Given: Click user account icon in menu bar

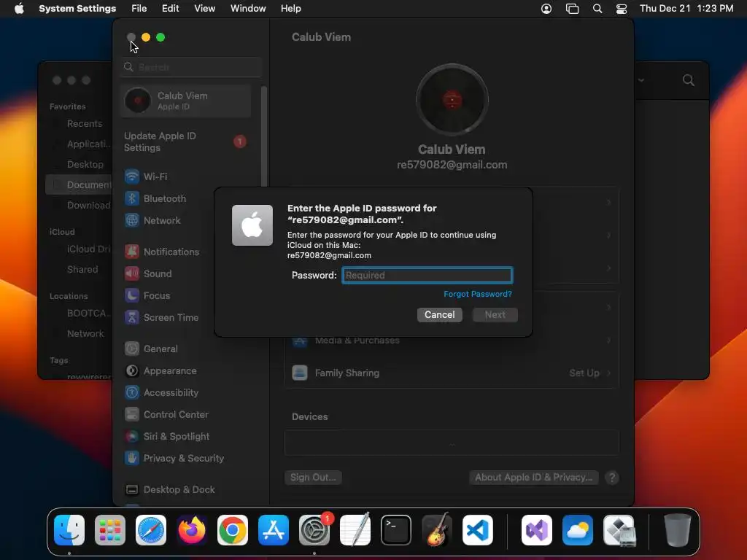Looking at the screenshot, I should tap(546, 9).
